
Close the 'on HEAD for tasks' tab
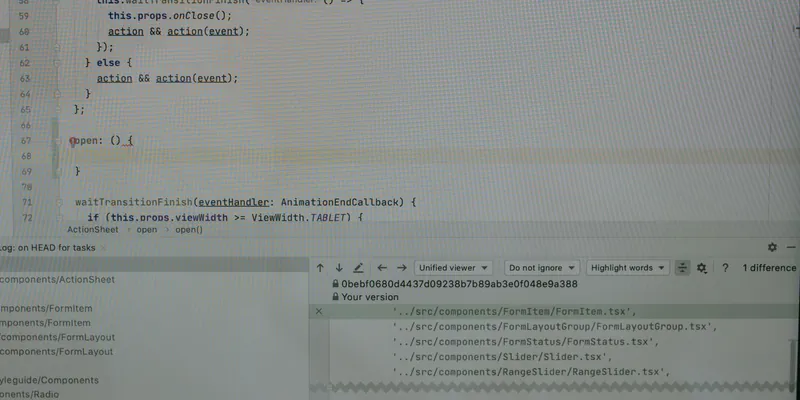pyautogui.click(x=102, y=248)
